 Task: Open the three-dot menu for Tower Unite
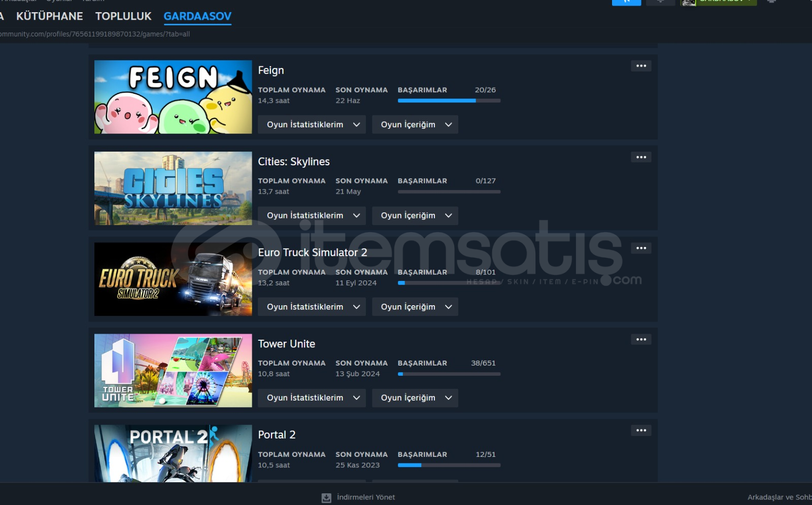pos(641,339)
